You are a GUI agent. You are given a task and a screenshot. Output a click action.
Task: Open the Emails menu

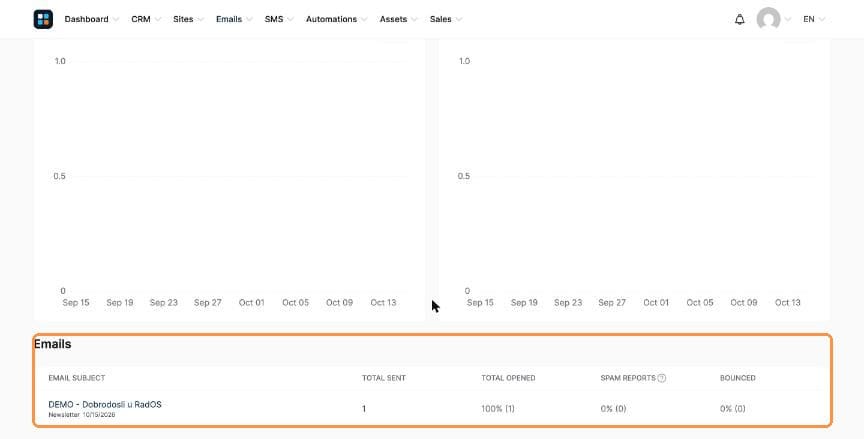point(229,19)
